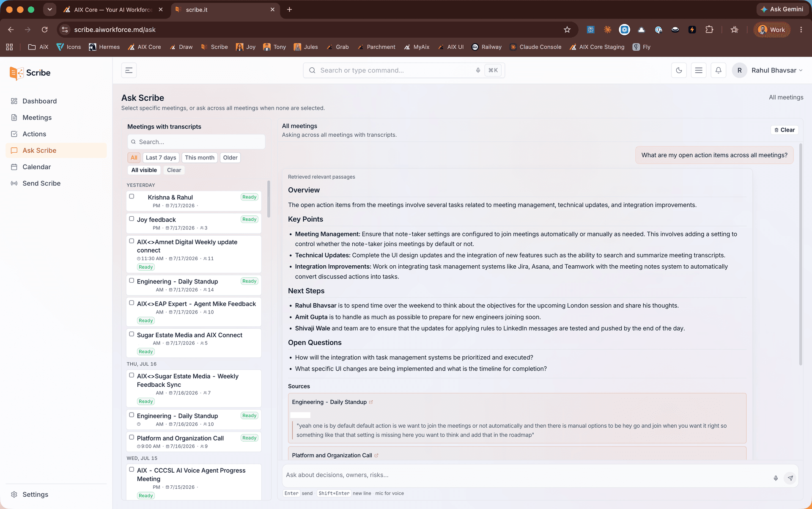Clear the meeting selection filter

[174, 170]
